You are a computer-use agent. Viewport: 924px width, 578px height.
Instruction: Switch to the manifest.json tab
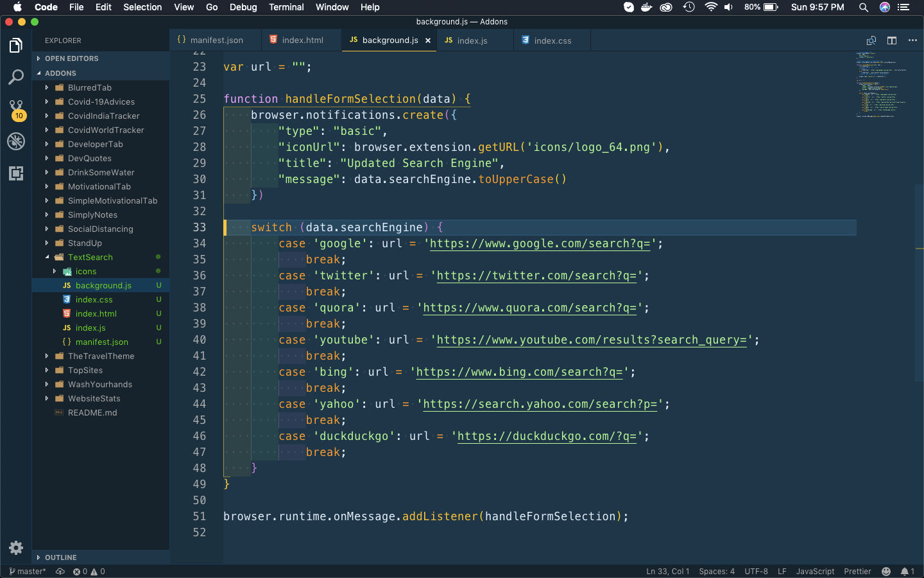(x=216, y=40)
